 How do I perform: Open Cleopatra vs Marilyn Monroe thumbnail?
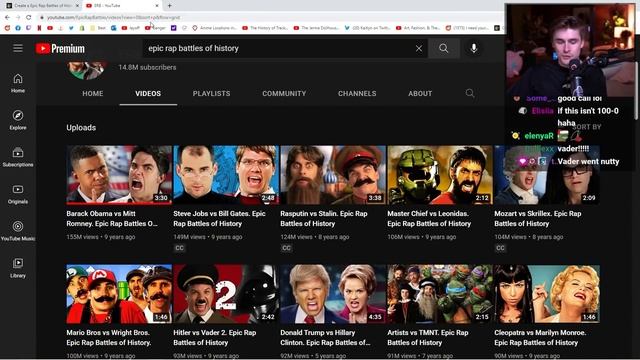(547, 294)
